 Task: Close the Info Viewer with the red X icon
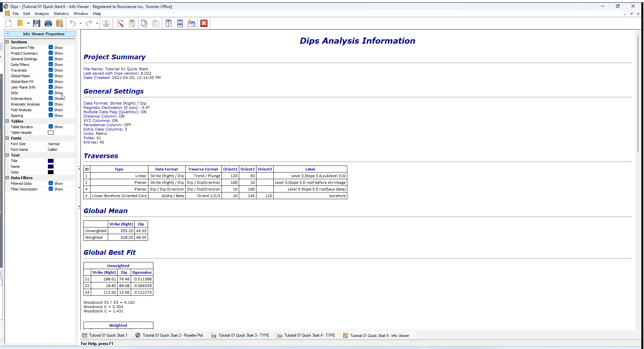(x=204, y=23)
